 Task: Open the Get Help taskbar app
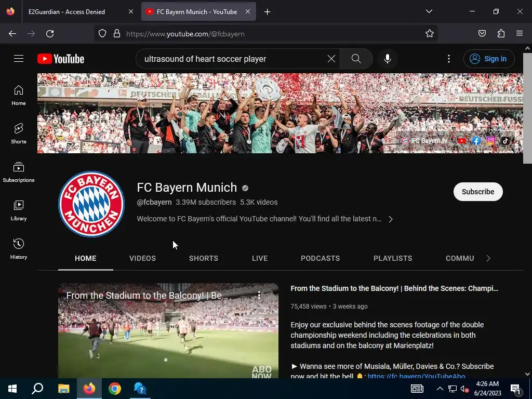(x=140, y=389)
